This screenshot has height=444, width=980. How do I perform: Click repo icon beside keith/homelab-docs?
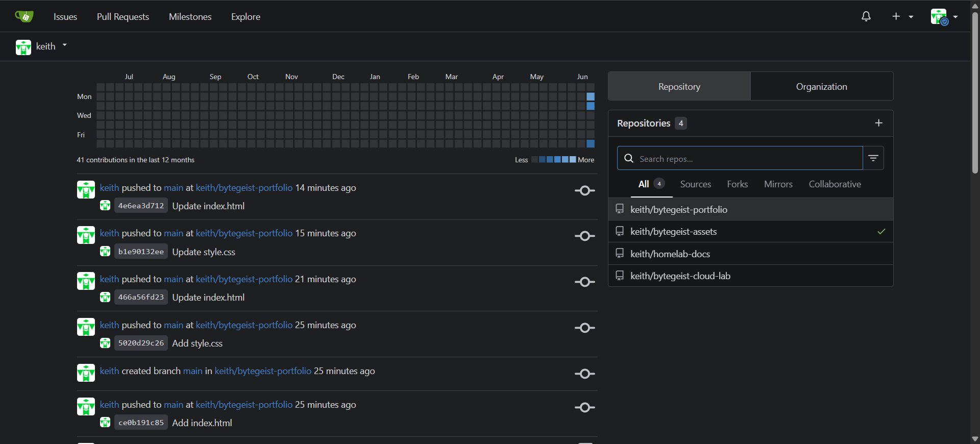pos(620,254)
